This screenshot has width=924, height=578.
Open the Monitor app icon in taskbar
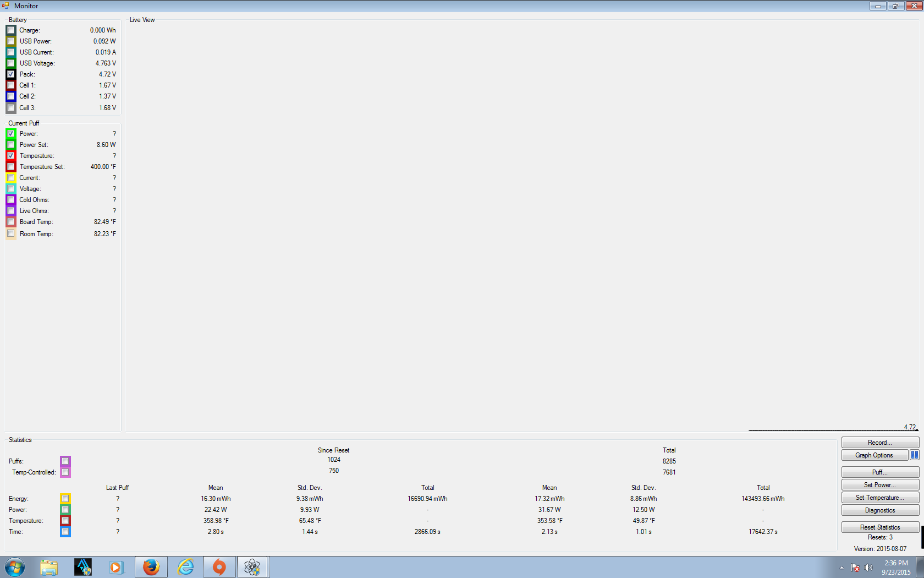(252, 567)
